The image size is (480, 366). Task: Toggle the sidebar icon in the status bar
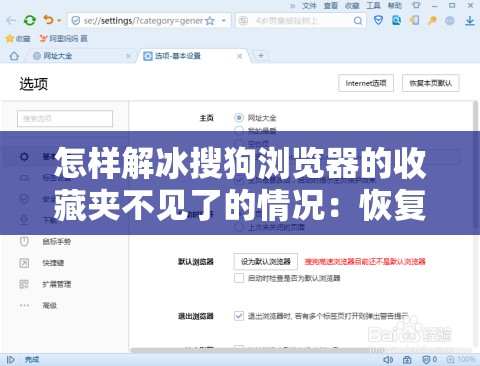(11, 360)
